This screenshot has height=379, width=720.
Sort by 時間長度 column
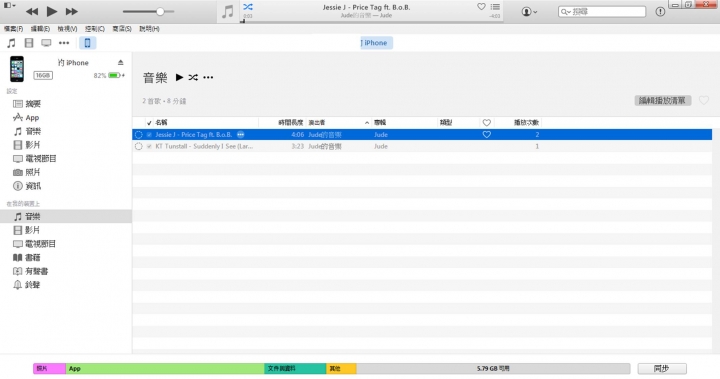(291, 123)
